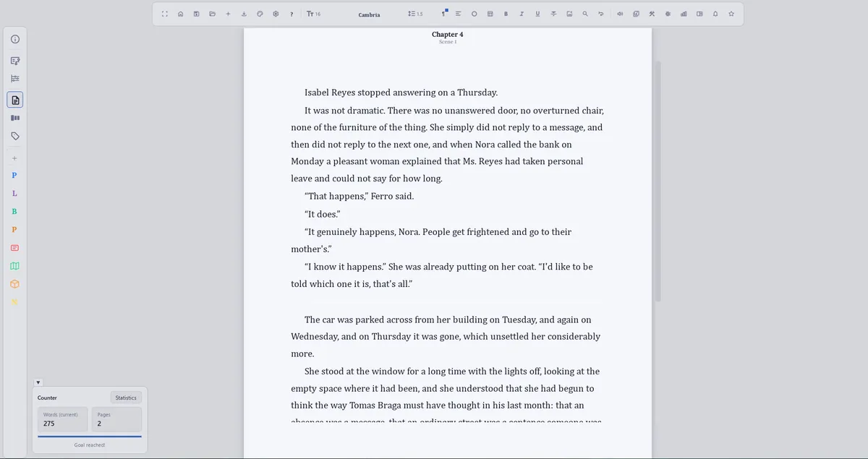The width and height of the screenshot is (868, 459).
Task: Toggle underline formatting
Action: point(537,14)
